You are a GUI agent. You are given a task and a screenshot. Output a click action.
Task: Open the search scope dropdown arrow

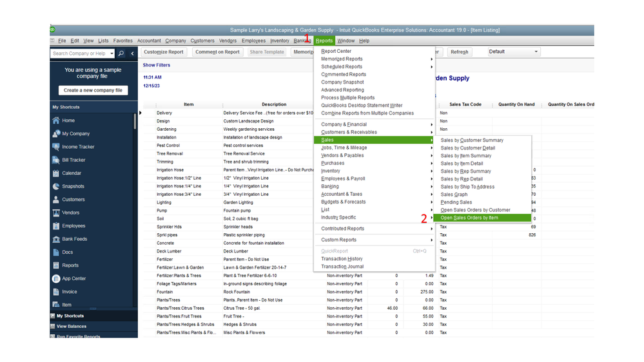112,53
